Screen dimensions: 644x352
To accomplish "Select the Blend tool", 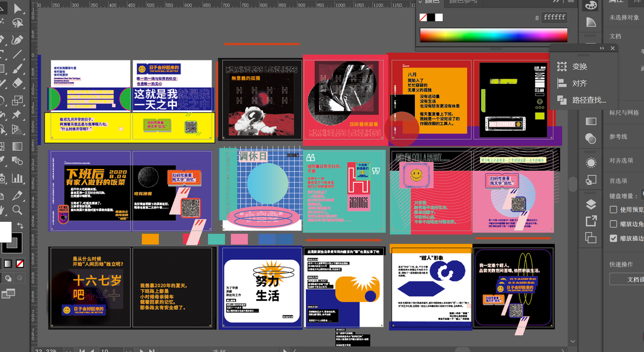I will (x=18, y=161).
